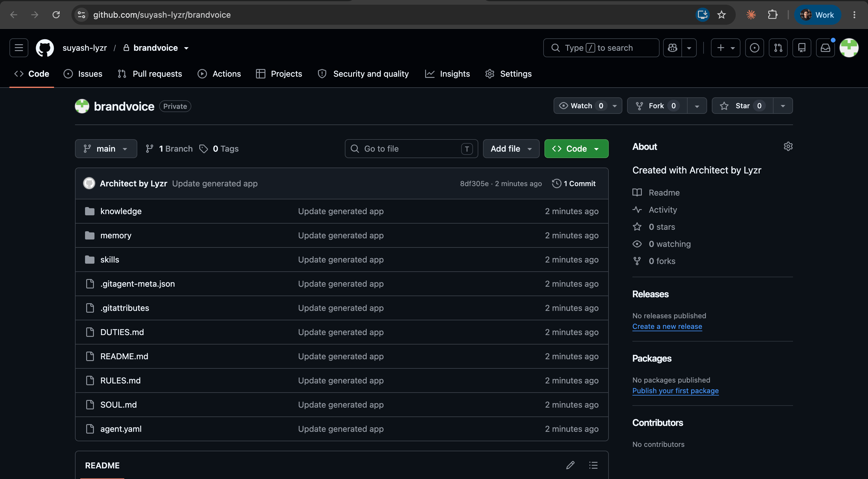Image resolution: width=868 pixels, height=479 pixels.
Task: Open repositories icon in the header
Action: click(802, 48)
